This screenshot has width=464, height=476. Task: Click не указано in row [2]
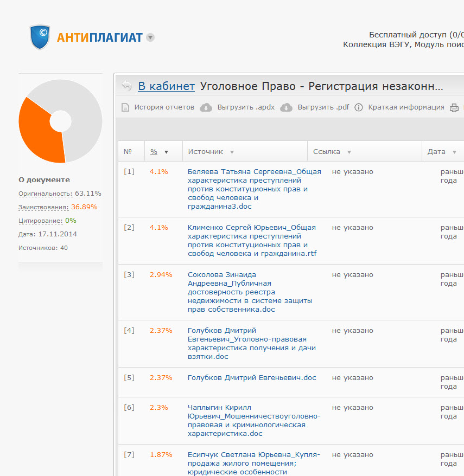(353, 227)
